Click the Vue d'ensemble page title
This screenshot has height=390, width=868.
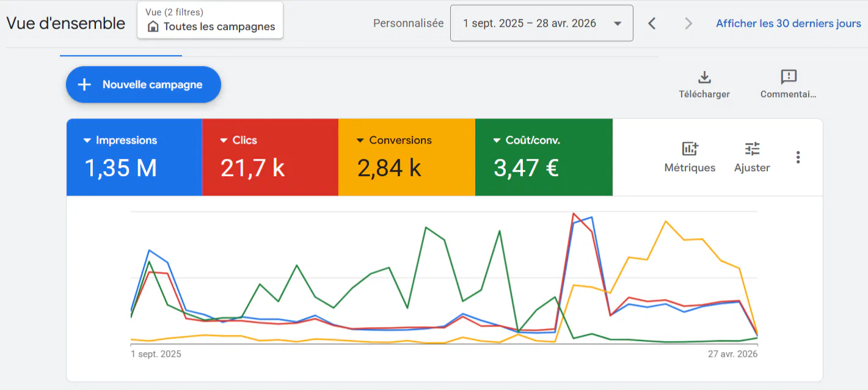[66, 24]
